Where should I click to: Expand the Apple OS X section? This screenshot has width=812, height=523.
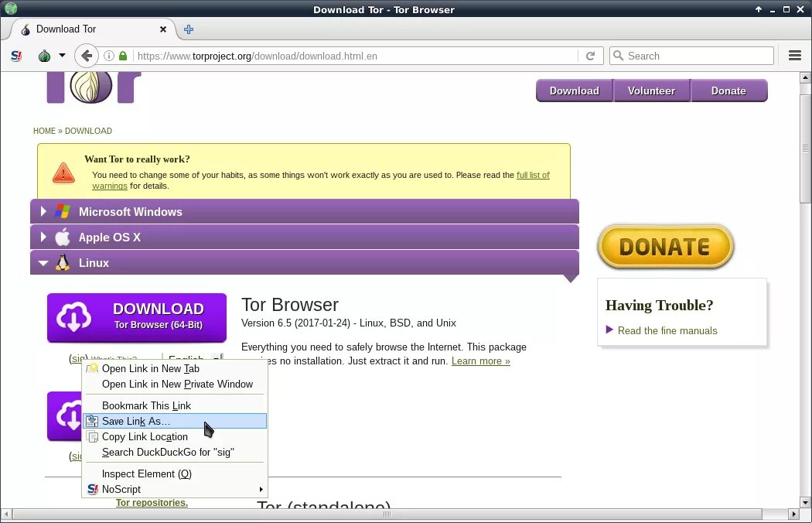(305, 237)
